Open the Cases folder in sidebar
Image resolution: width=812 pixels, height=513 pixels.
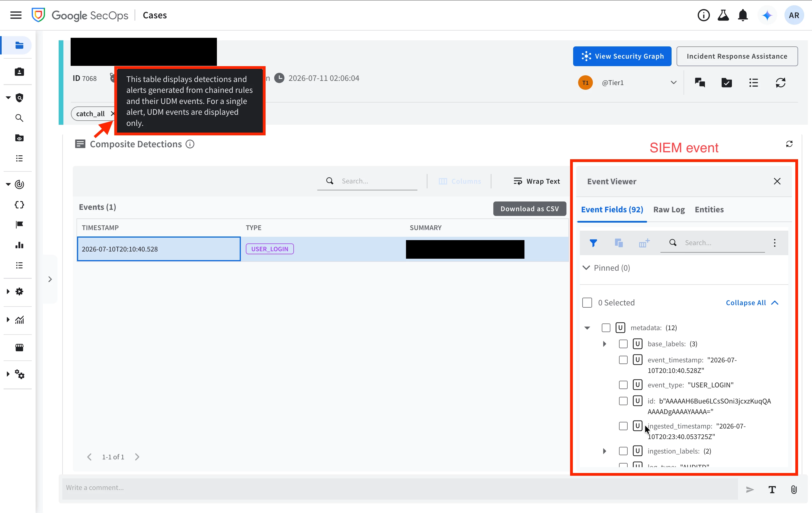click(19, 45)
